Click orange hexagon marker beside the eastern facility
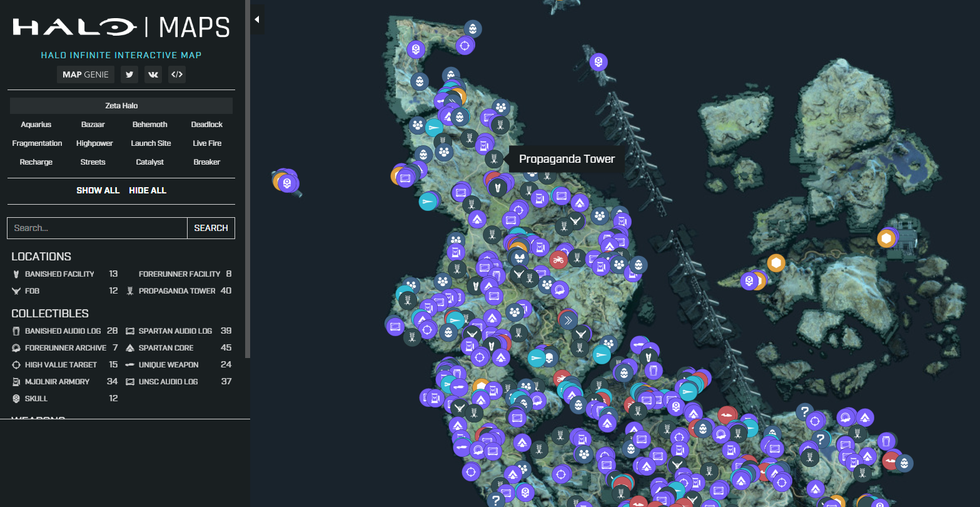Viewport: 980px width, 507px height. (885, 238)
